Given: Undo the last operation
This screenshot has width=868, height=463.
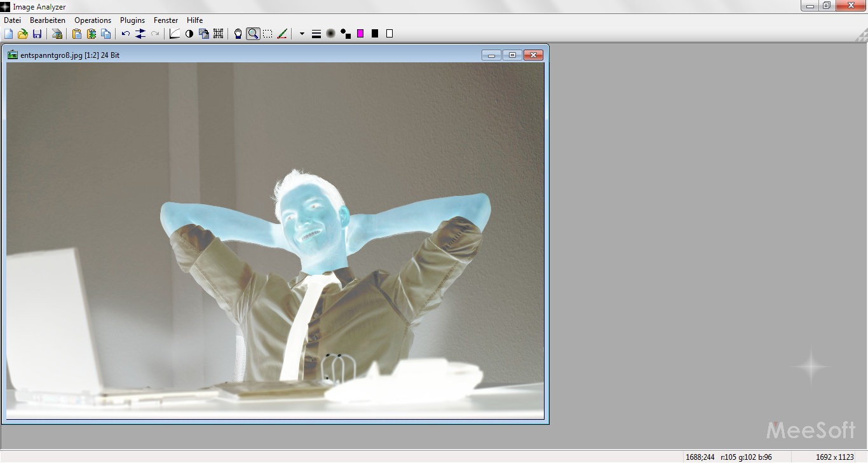Looking at the screenshot, I should click(x=126, y=34).
